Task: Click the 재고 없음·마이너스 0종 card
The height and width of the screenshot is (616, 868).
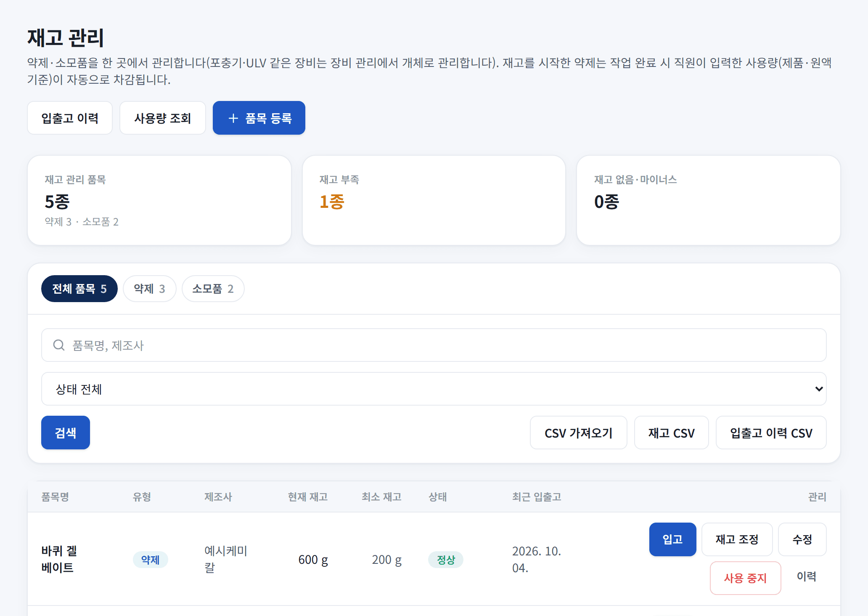Action: click(708, 200)
